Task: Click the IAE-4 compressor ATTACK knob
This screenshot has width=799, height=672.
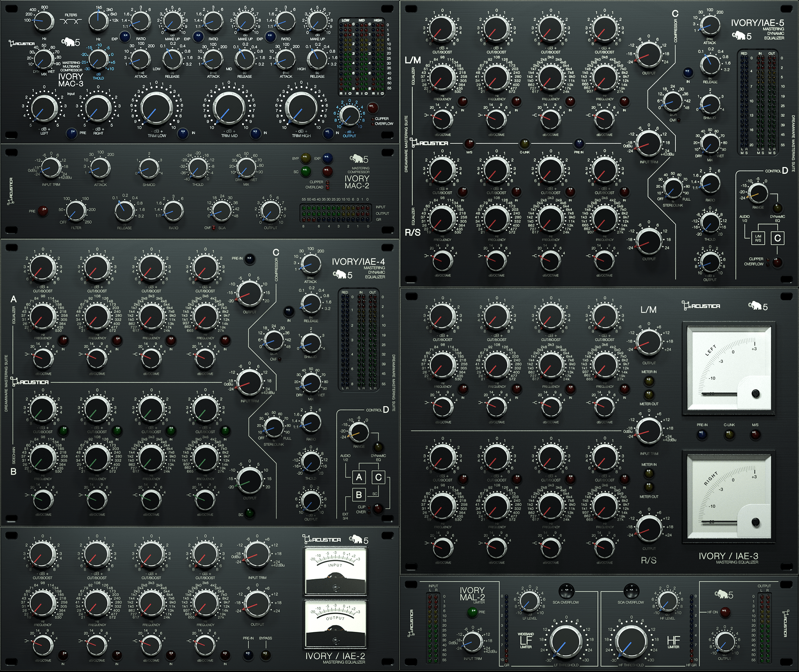Action: click(x=311, y=265)
